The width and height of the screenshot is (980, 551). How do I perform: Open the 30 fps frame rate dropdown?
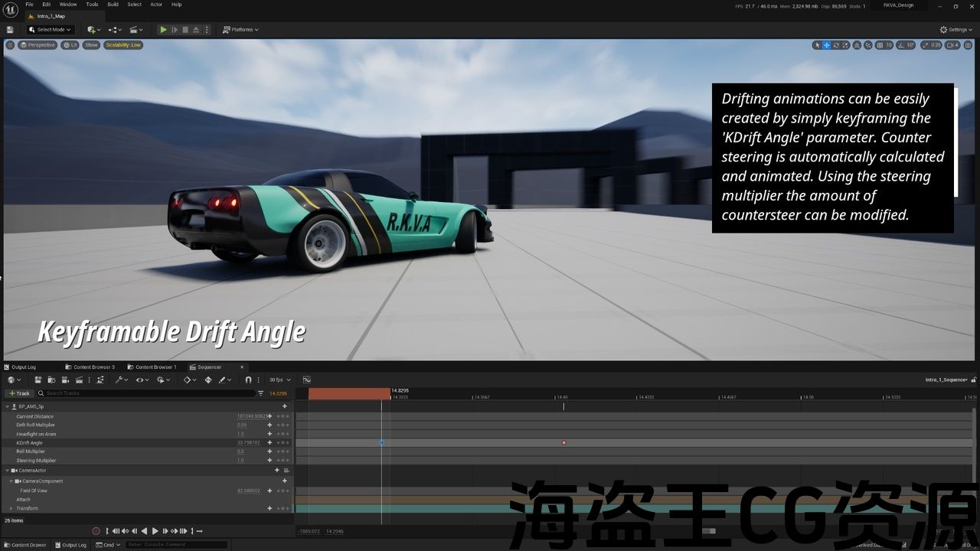pyautogui.click(x=278, y=380)
